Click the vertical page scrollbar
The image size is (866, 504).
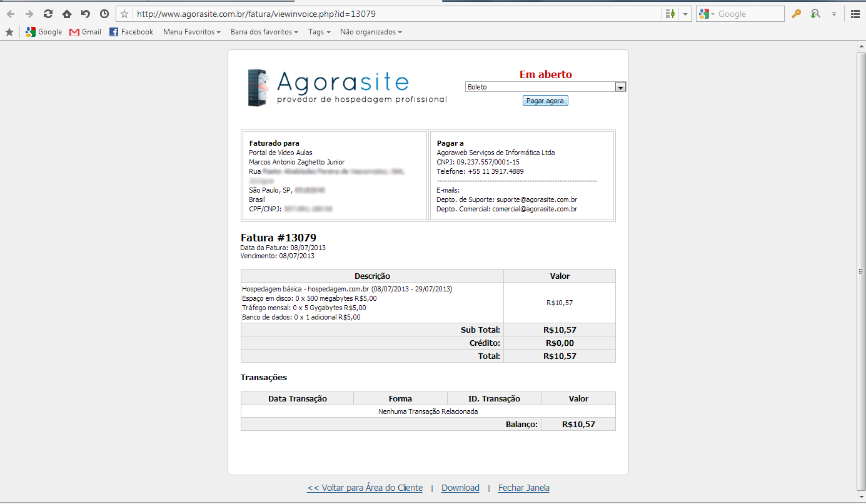(x=861, y=271)
